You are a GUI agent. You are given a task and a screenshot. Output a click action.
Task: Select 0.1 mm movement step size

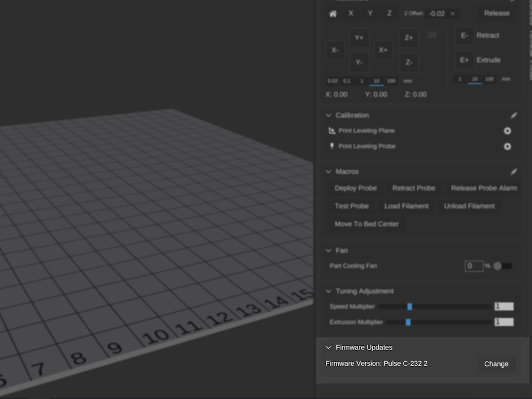[x=347, y=81]
